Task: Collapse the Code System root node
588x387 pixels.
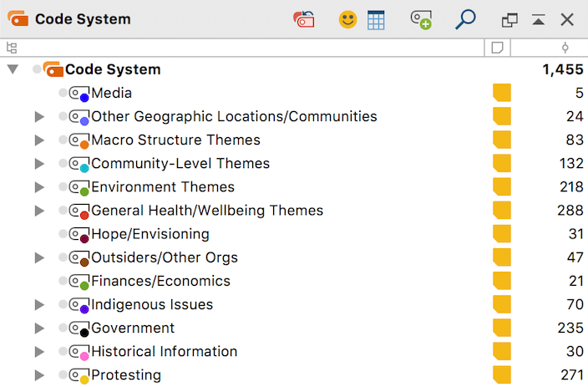Action: pyautogui.click(x=13, y=69)
